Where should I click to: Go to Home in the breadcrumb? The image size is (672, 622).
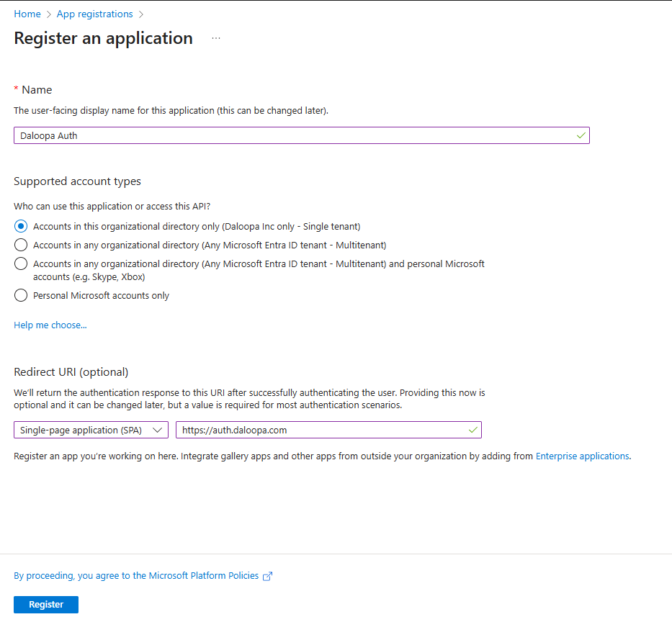pos(27,14)
